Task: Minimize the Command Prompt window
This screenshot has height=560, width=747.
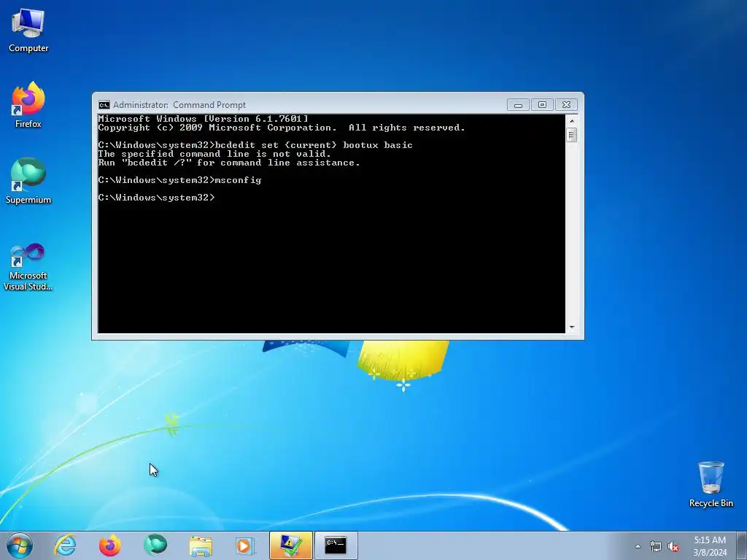Action: click(518, 105)
